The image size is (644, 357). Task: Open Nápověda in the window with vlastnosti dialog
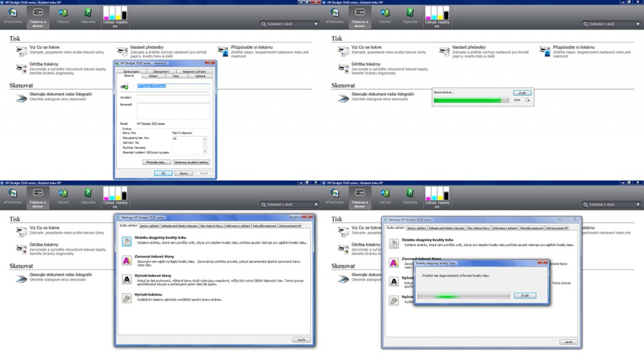(88, 16)
